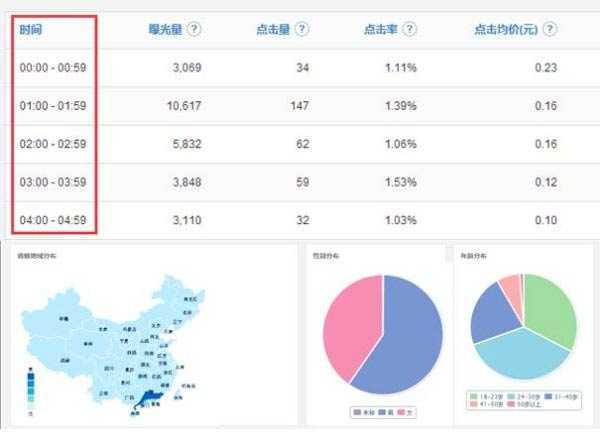Screen dimensions: 600x445
Task: Click the average price 0.23
Action: point(546,68)
